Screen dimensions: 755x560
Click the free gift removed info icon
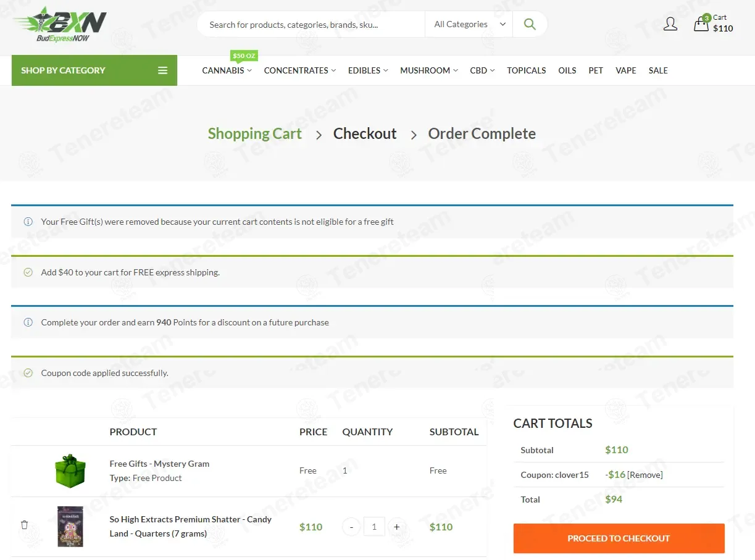pos(28,222)
